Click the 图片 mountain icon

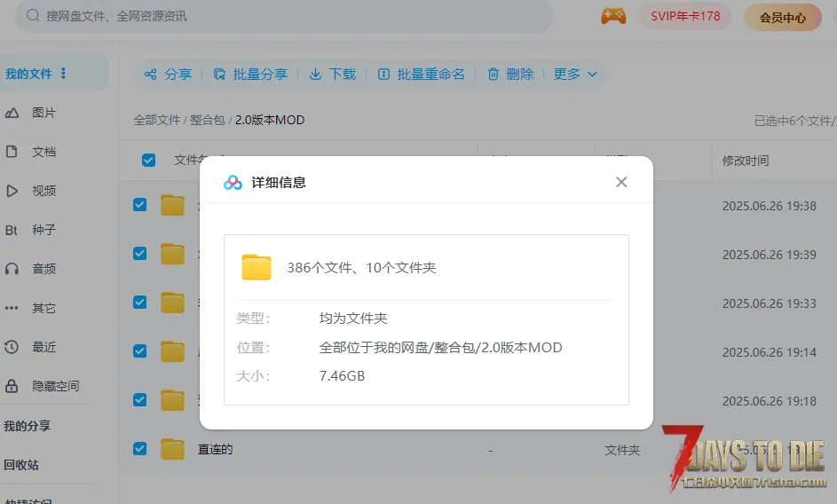12,113
